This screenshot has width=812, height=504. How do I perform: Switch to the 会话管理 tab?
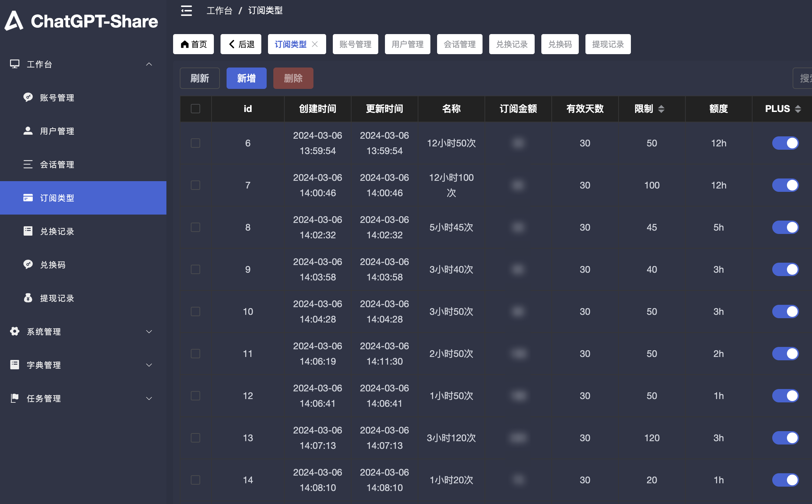(459, 44)
